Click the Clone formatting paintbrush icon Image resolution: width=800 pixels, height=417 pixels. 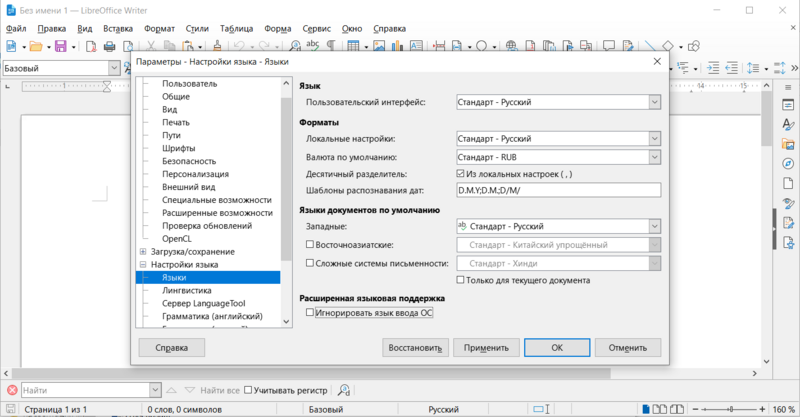tap(217, 46)
